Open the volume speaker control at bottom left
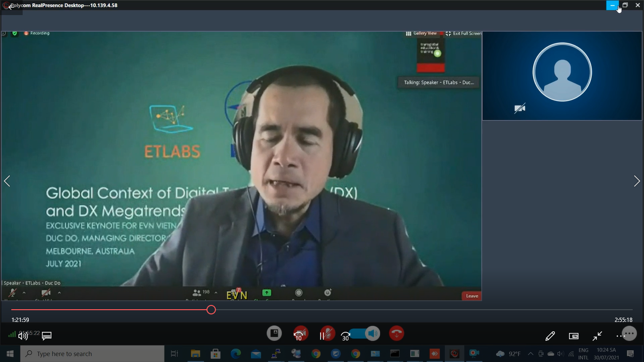The width and height of the screenshot is (644, 362). click(23, 336)
